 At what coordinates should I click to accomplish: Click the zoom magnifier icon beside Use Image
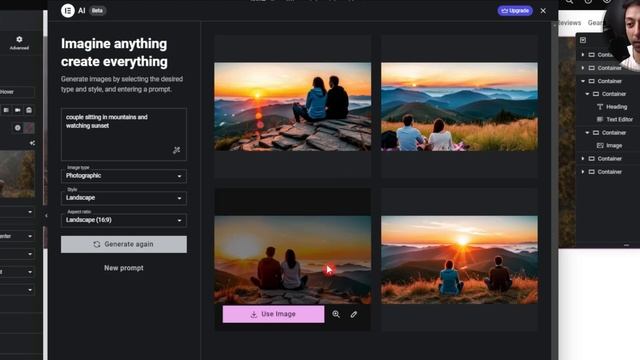click(336, 314)
